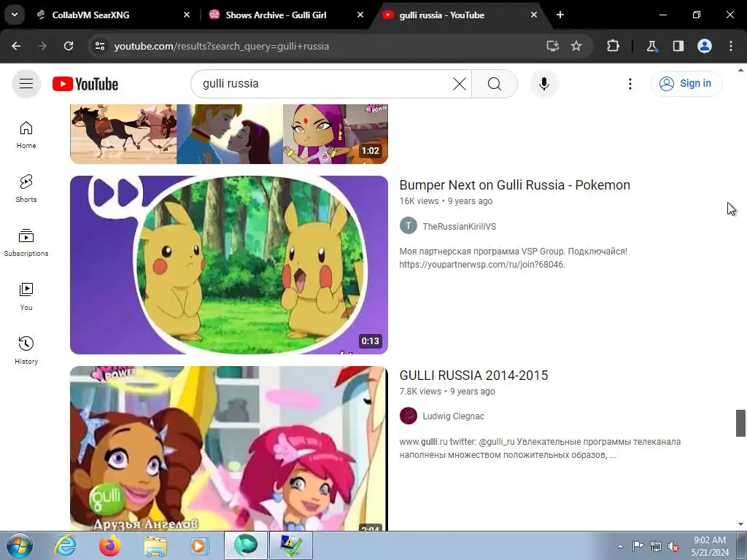Open Action Center flag icon
The image size is (747, 560).
coord(638,546)
